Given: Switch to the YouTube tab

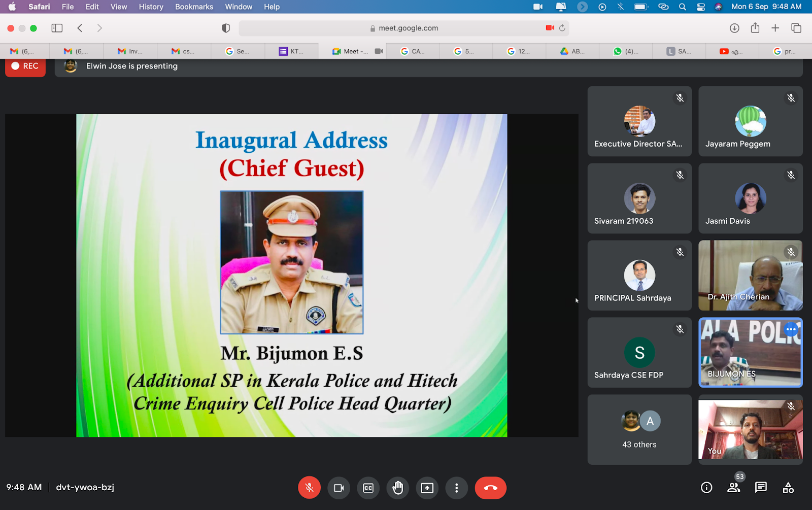Looking at the screenshot, I should [732, 51].
